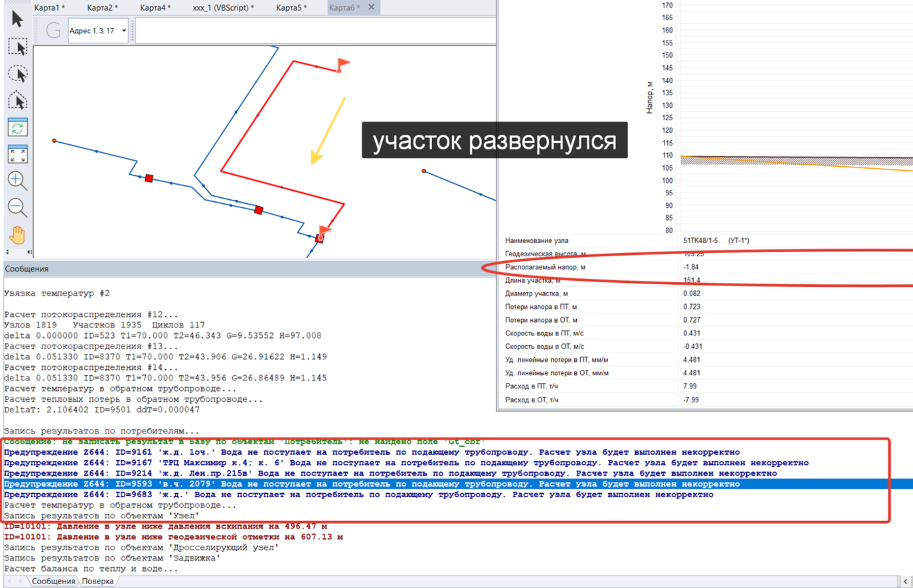Click the Располагаемый напор value -1.84
913x588 pixels.
pos(691,267)
